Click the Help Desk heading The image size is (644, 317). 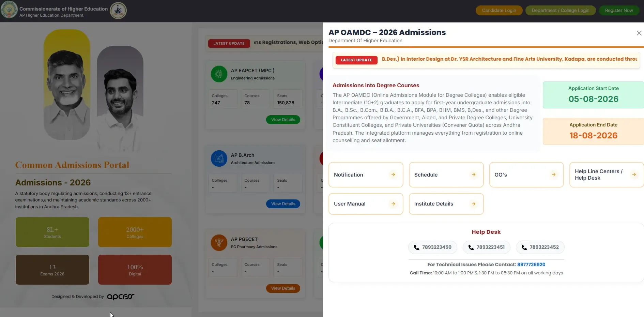486,232
